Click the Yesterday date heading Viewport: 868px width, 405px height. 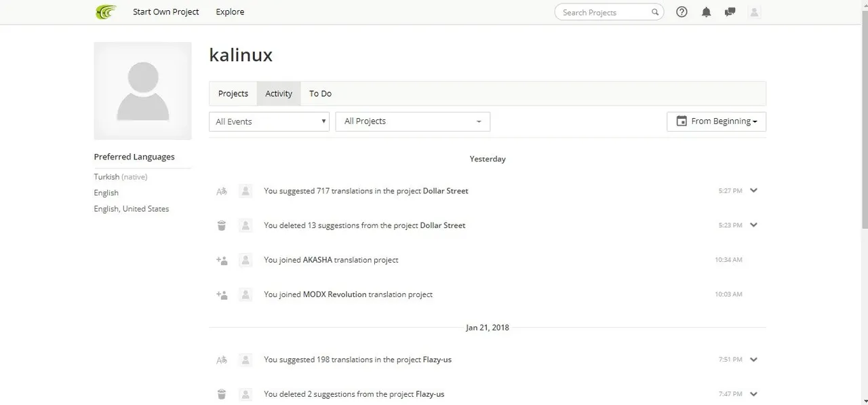tap(488, 159)
